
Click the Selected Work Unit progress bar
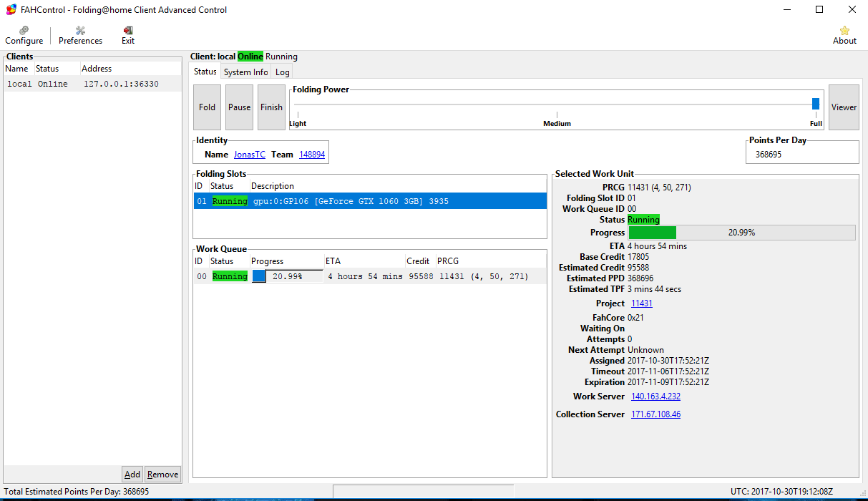741,233
